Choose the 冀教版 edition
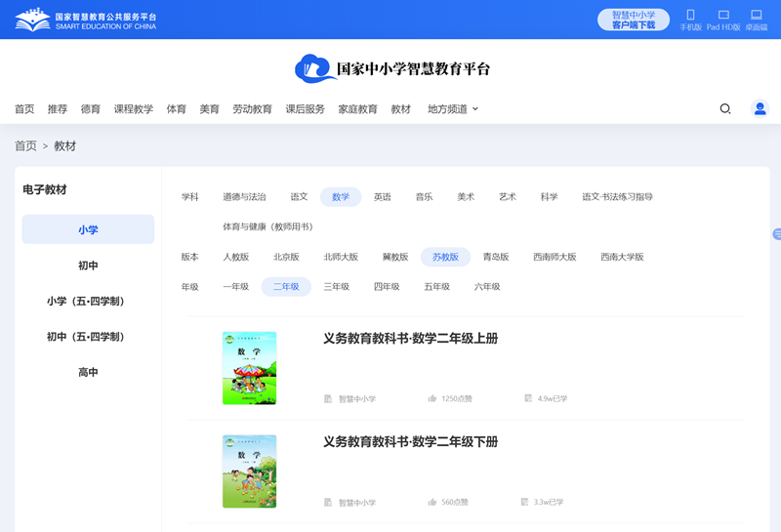This screenshot has height=532, width=781. tap(395, 257)
